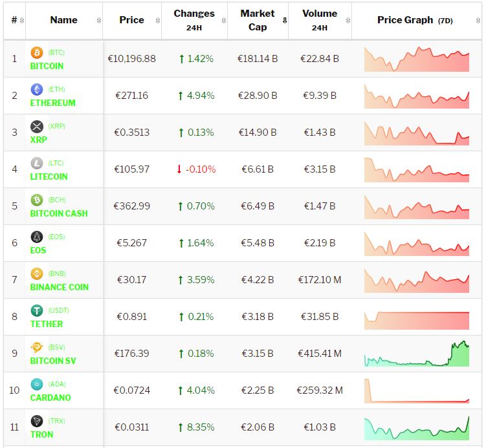Open the BITCOIN SV name link

[53, 361]
